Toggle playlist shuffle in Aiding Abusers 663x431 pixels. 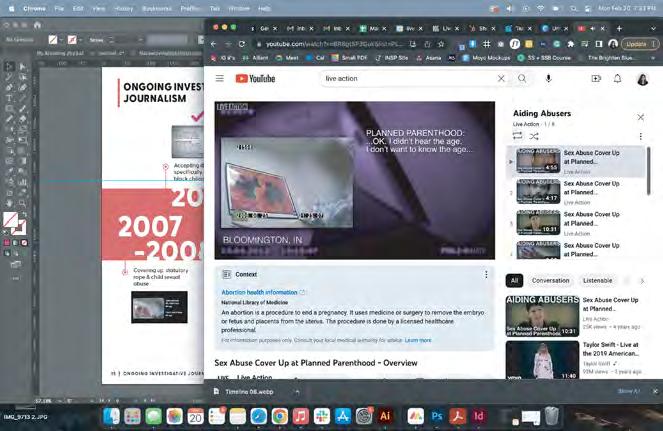tap(534, 136)
